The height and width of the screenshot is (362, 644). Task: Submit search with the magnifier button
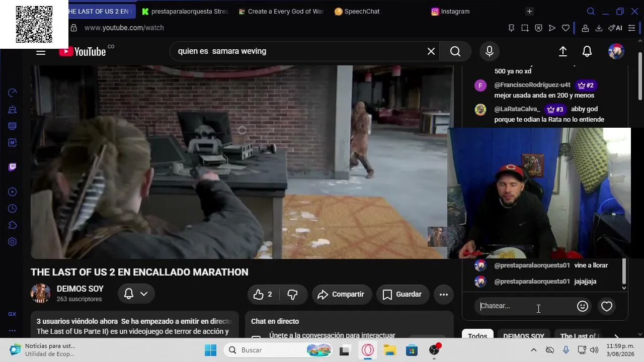click(455, 51)
